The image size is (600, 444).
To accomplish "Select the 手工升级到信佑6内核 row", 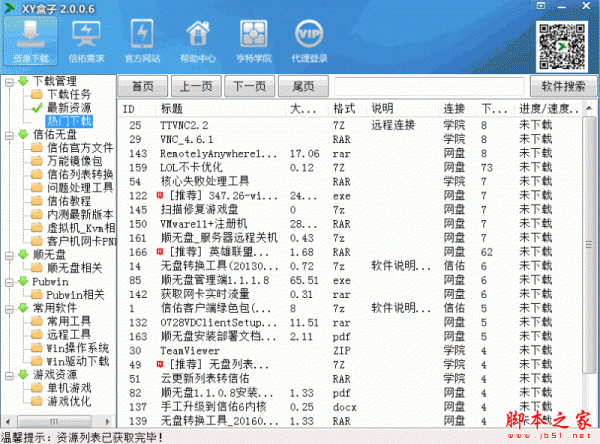I will [x=350, y=407].
